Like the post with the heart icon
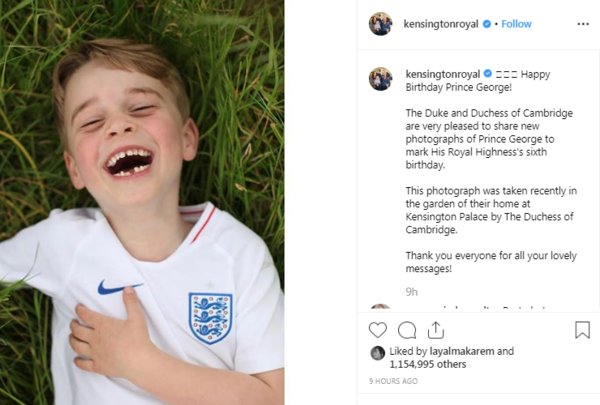The width and height of the screenshot is (600, 405). (x=378, y=329)
